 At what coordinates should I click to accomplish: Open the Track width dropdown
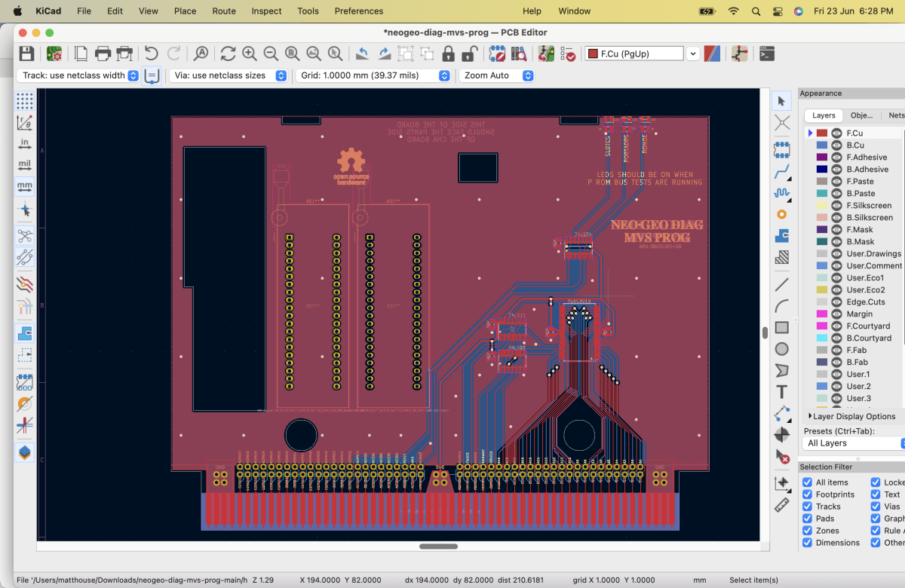[x=78, y=75]
